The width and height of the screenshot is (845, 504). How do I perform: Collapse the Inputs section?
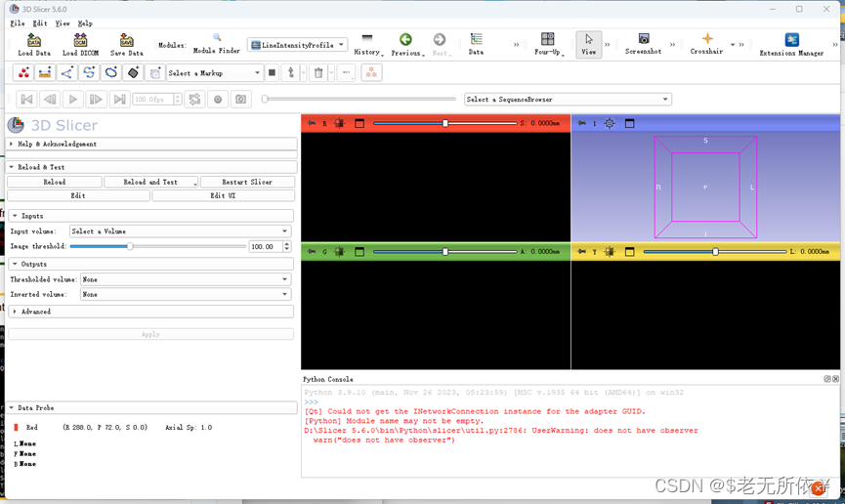(150, 216)
